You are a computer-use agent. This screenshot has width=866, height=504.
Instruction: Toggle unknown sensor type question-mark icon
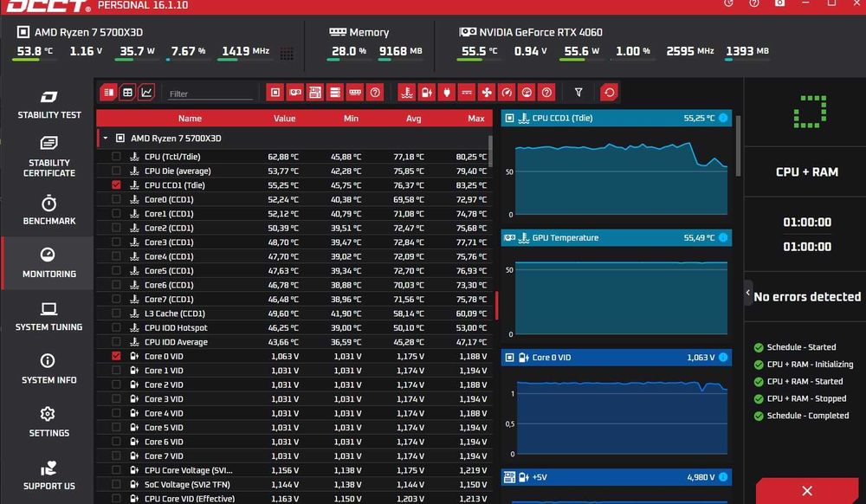point(546,93)
